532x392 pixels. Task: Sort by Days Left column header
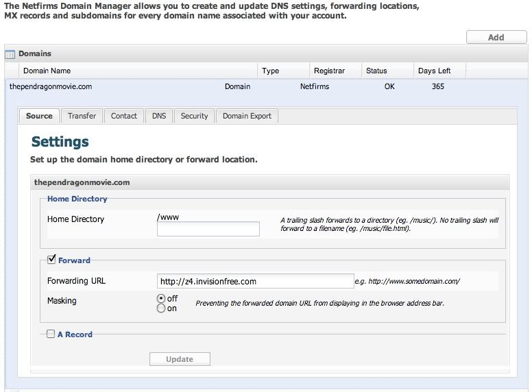pos(435,71)
